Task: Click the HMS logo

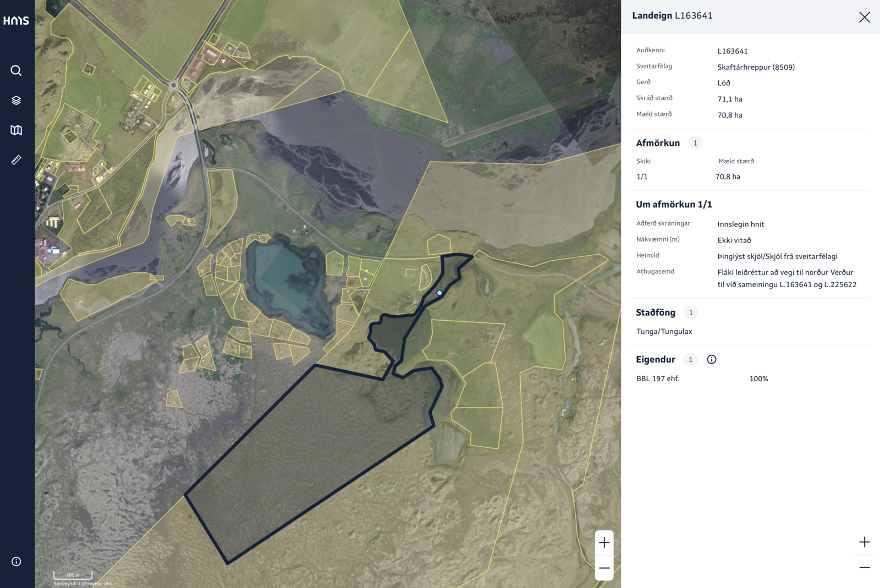Action: click(x=16, y=20)
